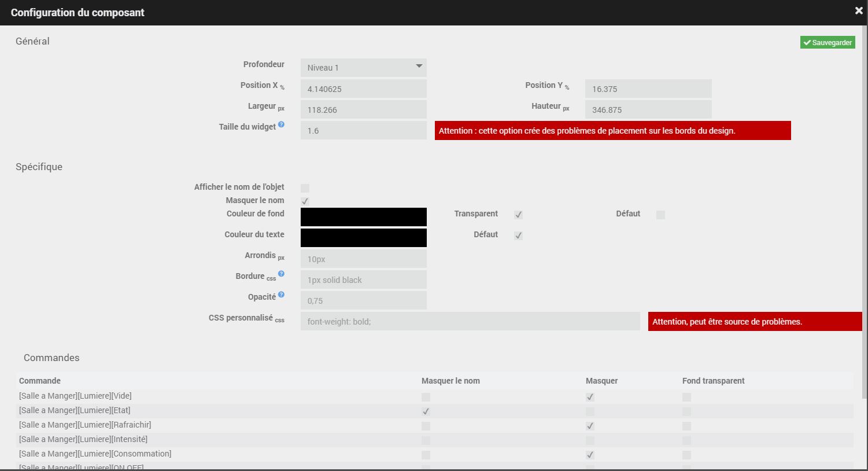Screen dimensions: 868x471
Task: Enable Afficher le nom de l'objet checkbox
Action: tap(305, 188)
